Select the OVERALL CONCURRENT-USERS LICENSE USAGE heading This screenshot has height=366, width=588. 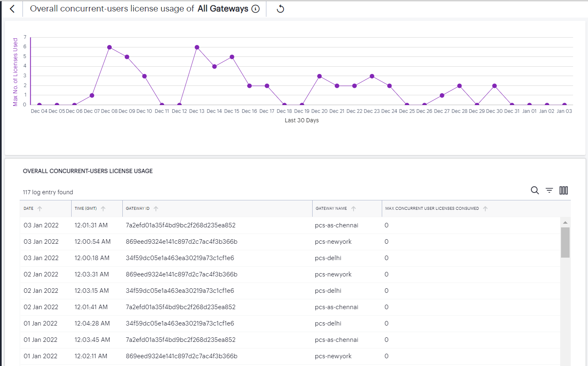click(x=88, y=171)
